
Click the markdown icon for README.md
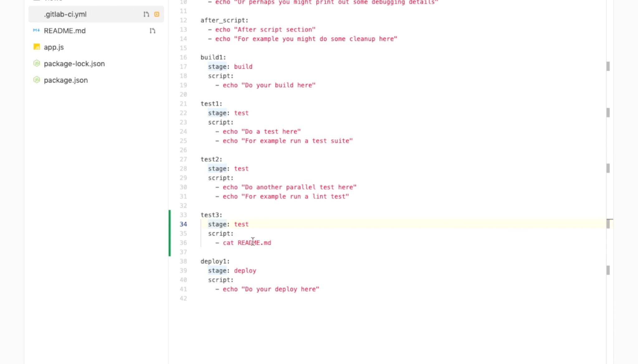(36, 30)
